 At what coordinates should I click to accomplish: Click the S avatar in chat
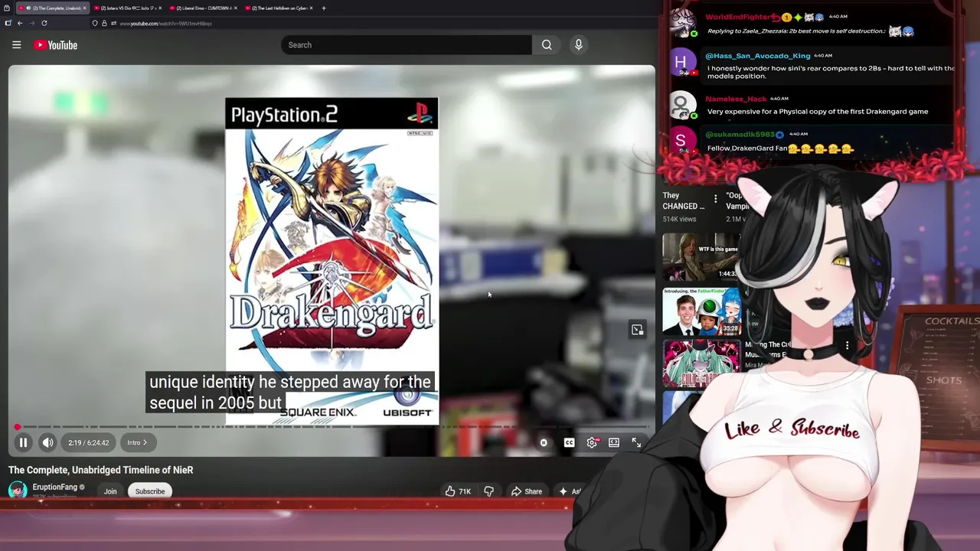tap(681, 140)
